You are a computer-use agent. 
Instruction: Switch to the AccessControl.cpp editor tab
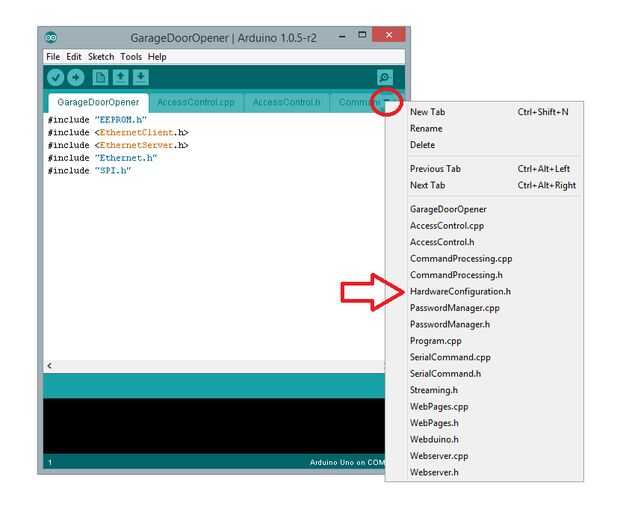(x=196, y=102)
